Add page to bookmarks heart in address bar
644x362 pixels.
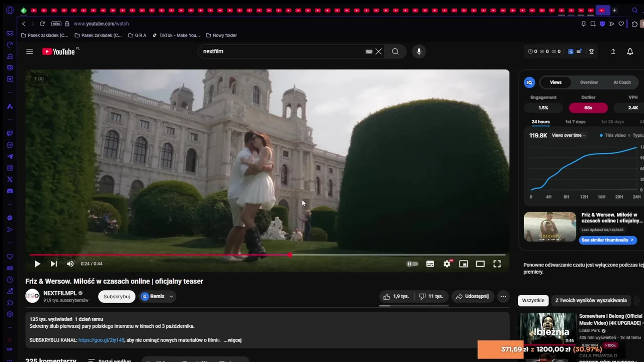[x=621, y=24]
